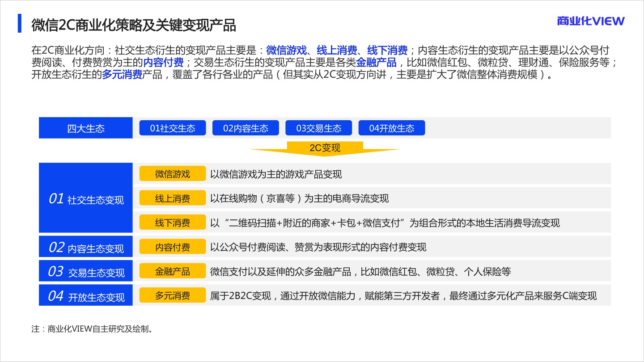
Task: Click the yellow 金融产品 tag
Action: coord(173,271)
